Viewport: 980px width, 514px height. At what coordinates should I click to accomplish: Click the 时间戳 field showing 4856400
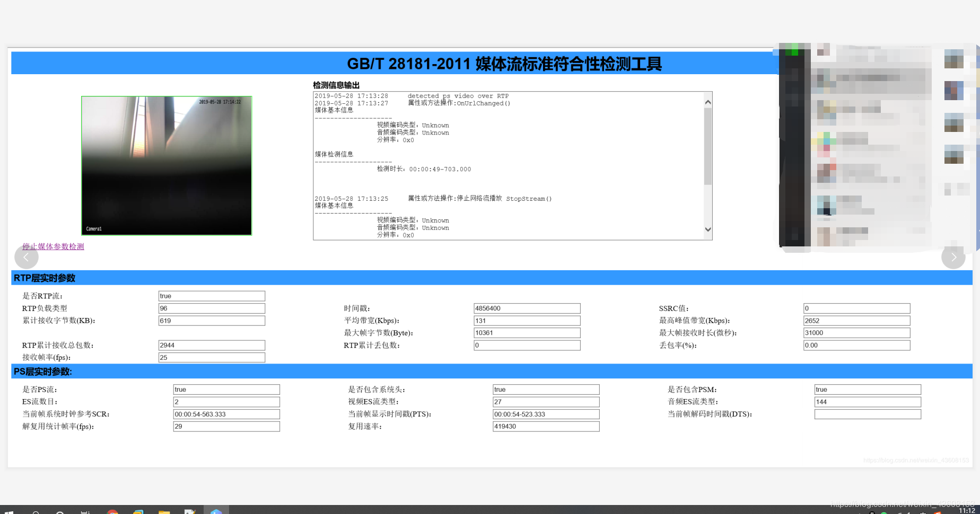click(x=527, y=308)
